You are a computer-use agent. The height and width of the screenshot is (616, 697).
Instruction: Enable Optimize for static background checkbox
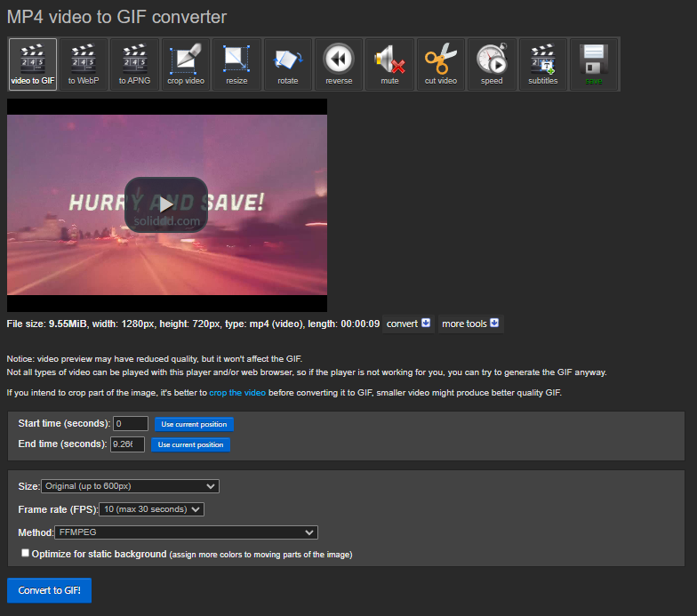coord(25,553)
